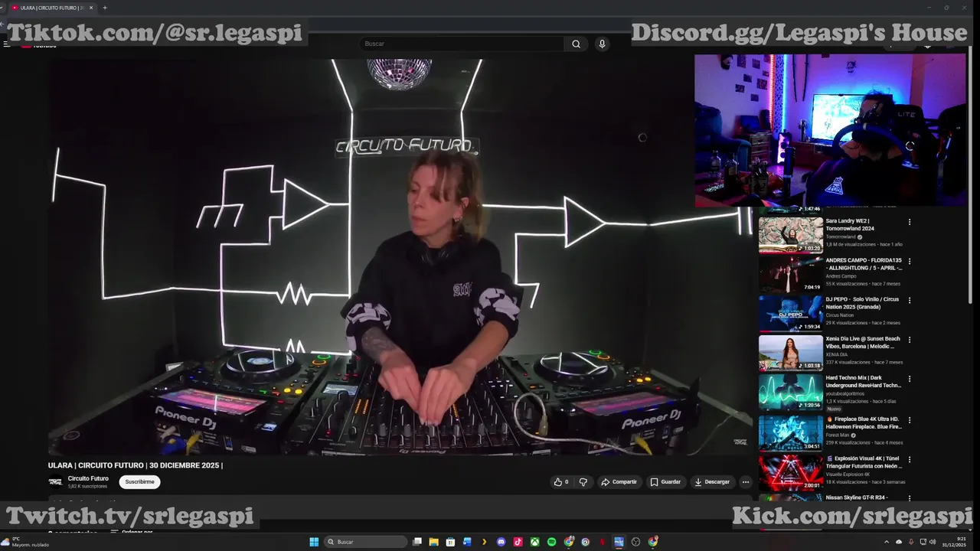Click the '5,82 K suscriptores' text
The width and height of the screenshot is (980, 551).
tap(87, 487)
